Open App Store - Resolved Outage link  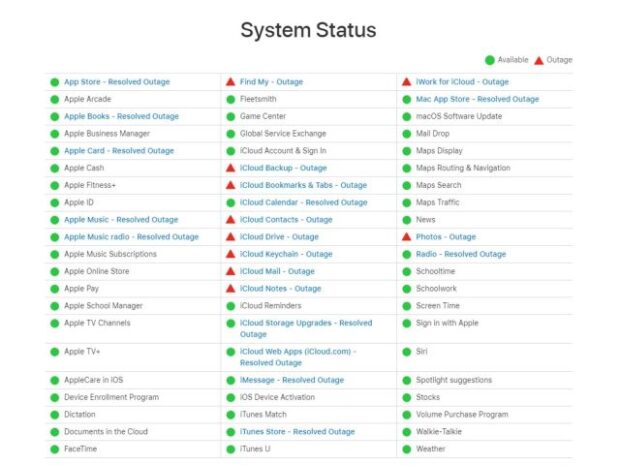pyautogui.click(x=117, y=82)
